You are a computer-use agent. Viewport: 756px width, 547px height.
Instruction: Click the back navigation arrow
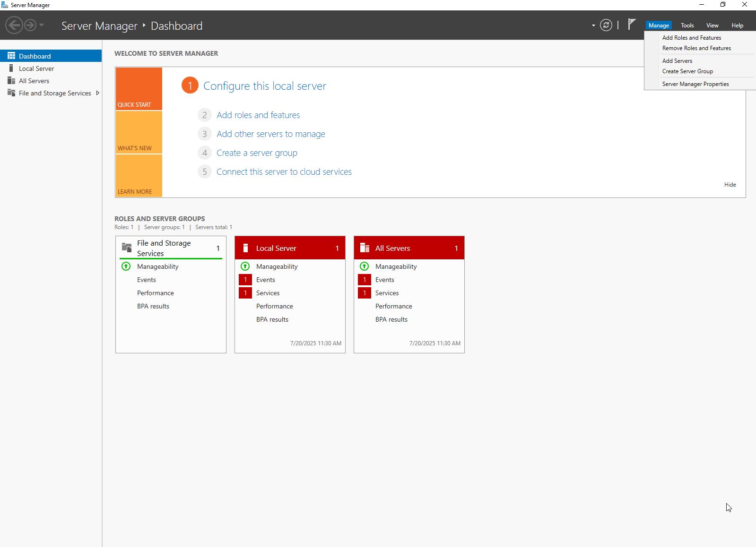[x=14, y=25]
